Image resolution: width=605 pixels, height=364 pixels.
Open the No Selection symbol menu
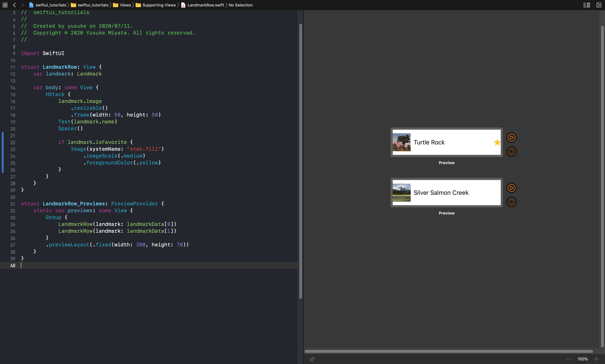coord(240,5)
